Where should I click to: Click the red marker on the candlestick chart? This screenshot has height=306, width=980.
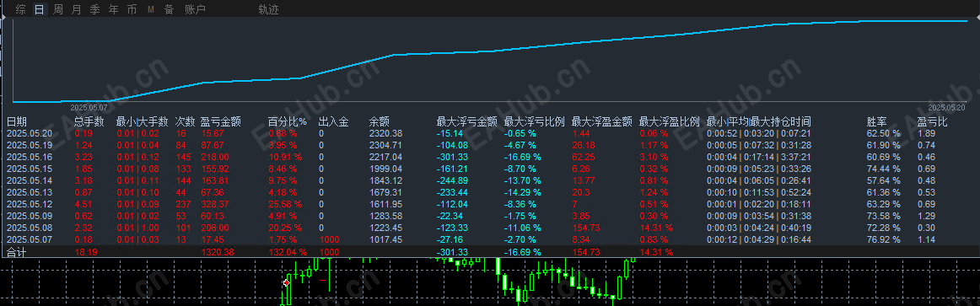(287, 283)
